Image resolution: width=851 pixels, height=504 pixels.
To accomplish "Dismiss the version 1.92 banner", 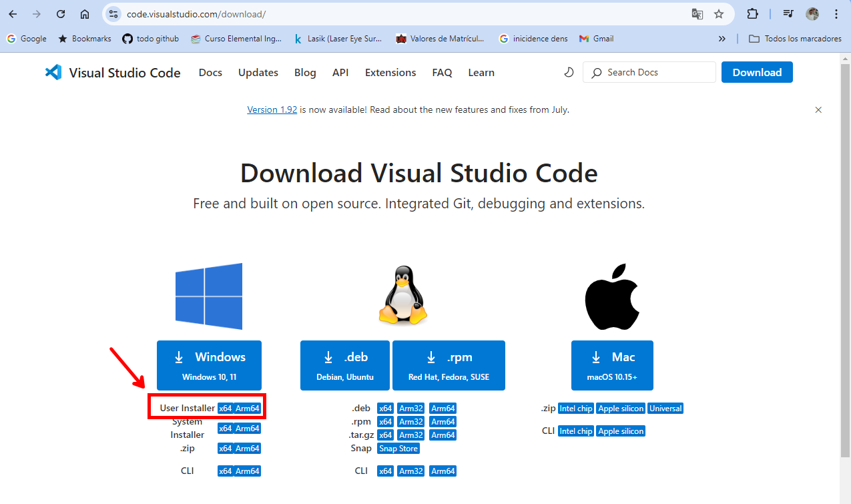I will click(818, 109).
